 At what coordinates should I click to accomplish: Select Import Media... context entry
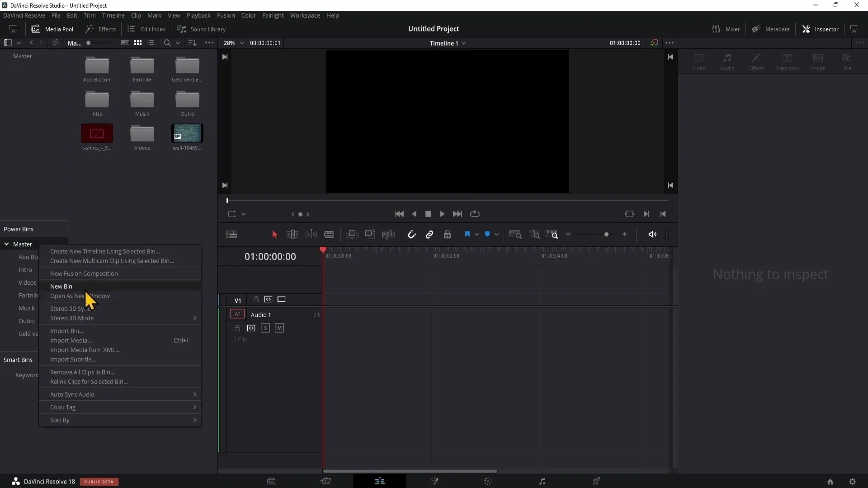click(120, 341)
